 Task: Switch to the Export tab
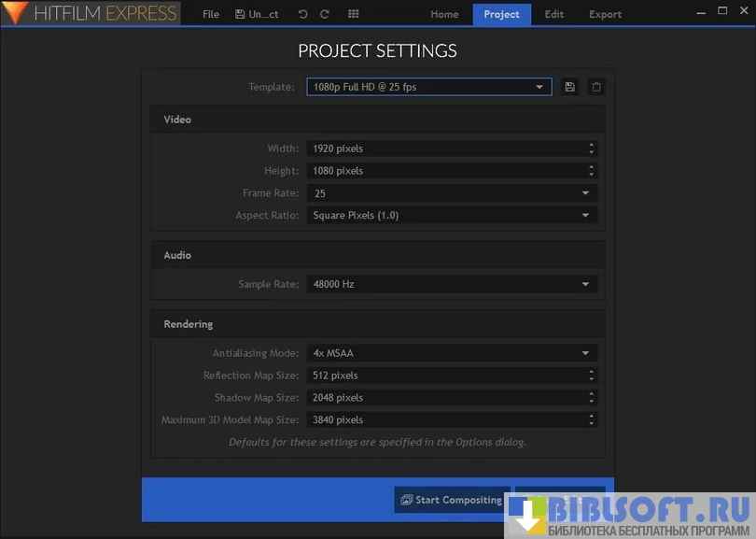pyautogui.click(x=605, y=14)
